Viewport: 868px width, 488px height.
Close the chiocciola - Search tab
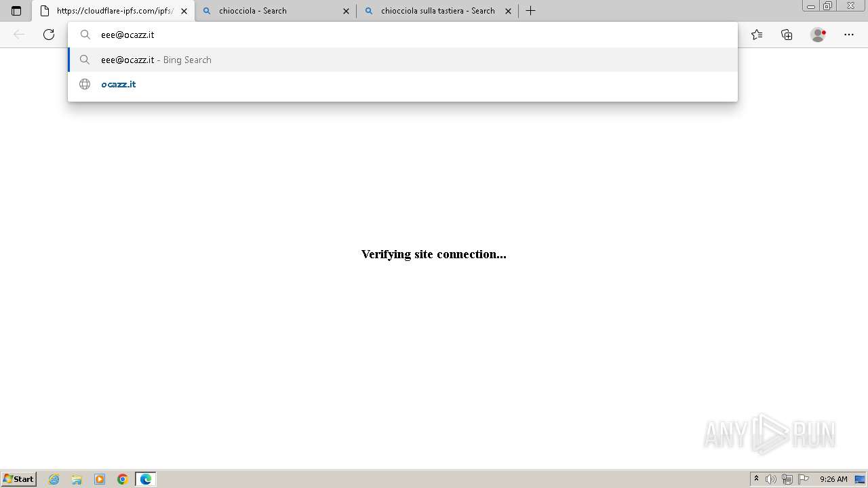click(x=346, y=11)
